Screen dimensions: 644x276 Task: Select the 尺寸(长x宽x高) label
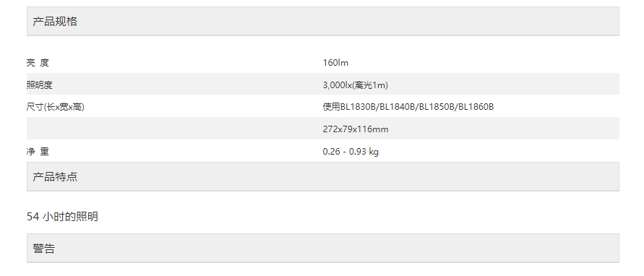click(x=55, y=107)
